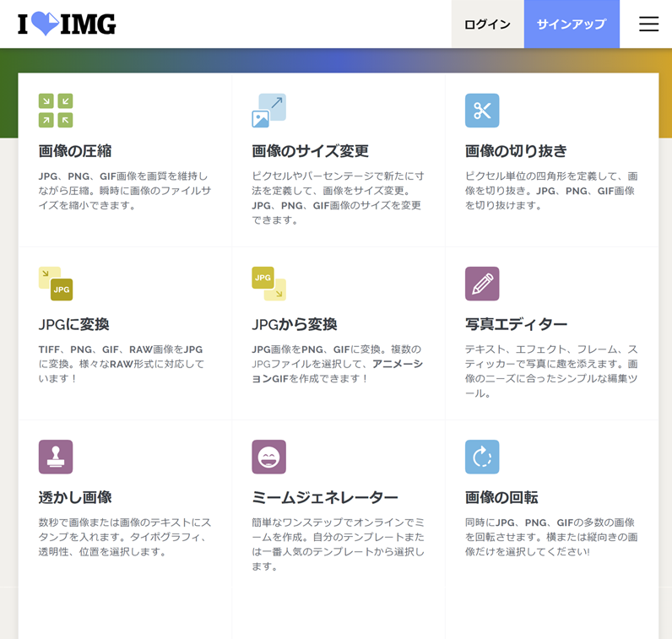Image resolution: width=672 pixels, height=639 pixels.
Task: Open the 写真エディター heading
Action: click(516, 324)
